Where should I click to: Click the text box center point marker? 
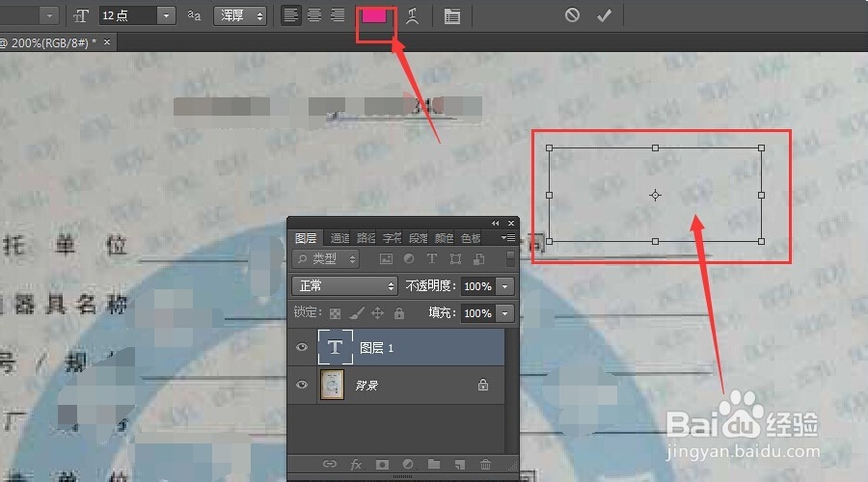coord(656,195)
